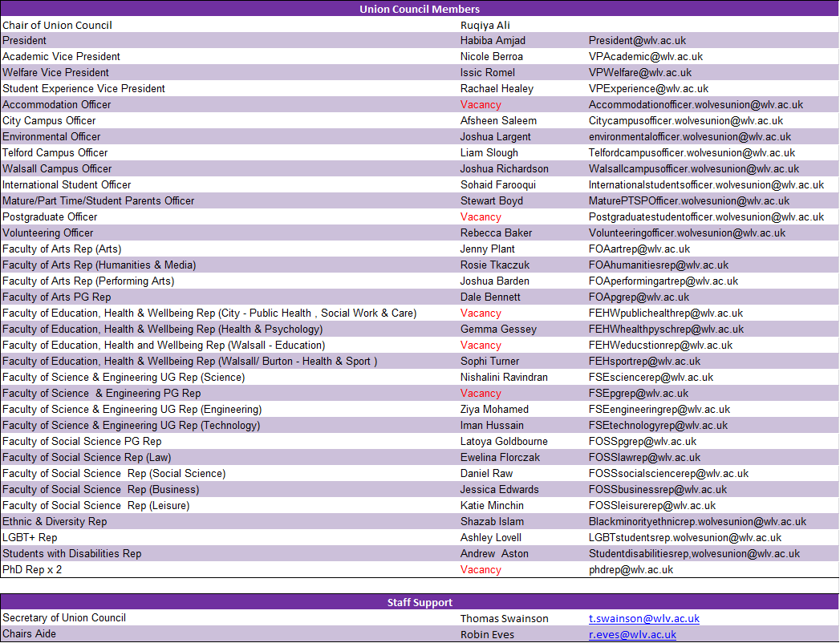Select the FSEpgrep@wlv.ac.uk email cell
Screen dimensions: 840x643
click(x=639, y=394)
